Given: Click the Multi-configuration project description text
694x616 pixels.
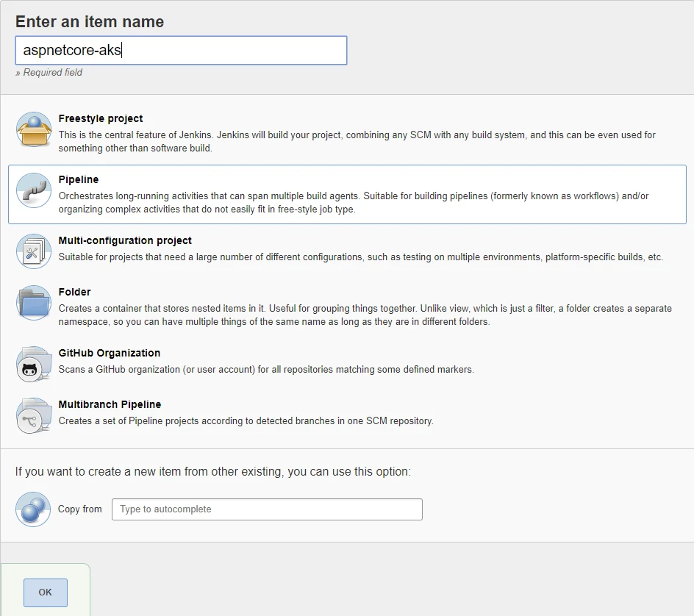Looking at the screenshot, I should tap(361, 257).
